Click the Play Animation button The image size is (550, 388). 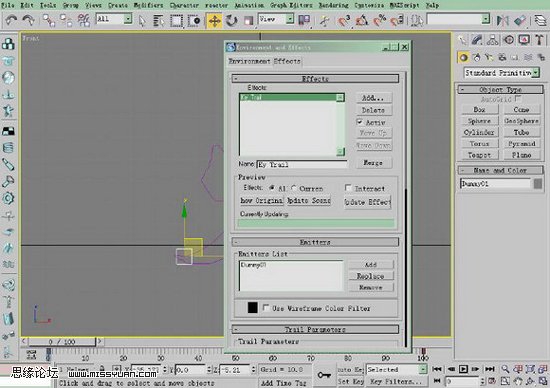click(463, 369)
